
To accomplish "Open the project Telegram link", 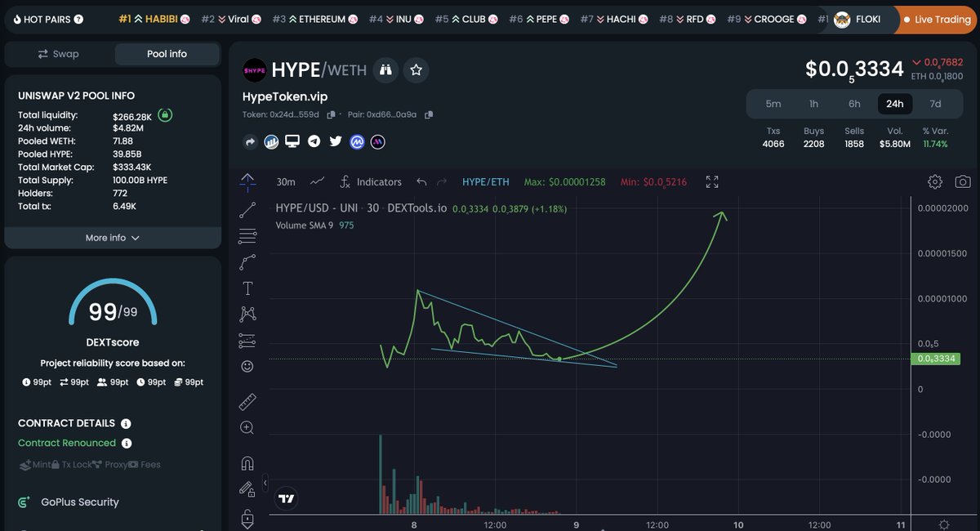I will click(x=314, y=141).
